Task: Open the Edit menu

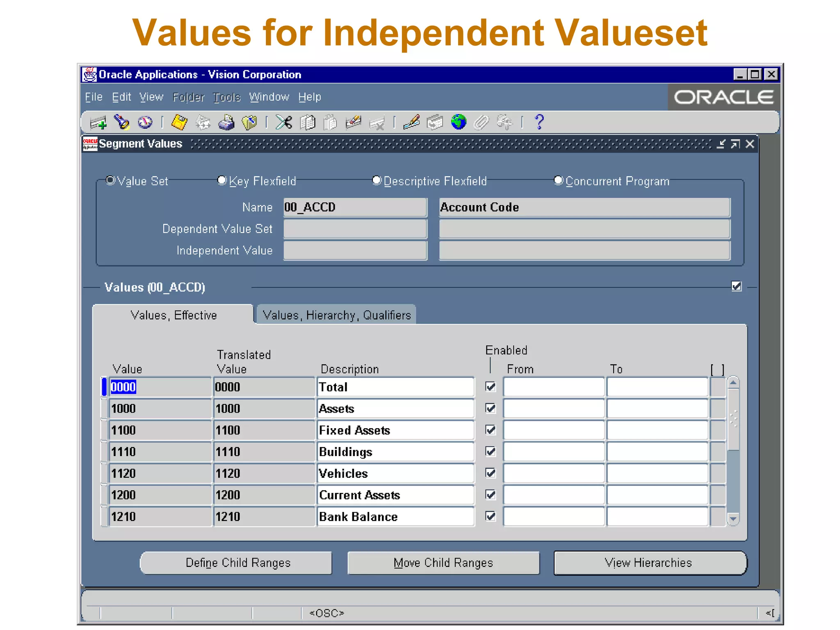Action: point(121,97)
